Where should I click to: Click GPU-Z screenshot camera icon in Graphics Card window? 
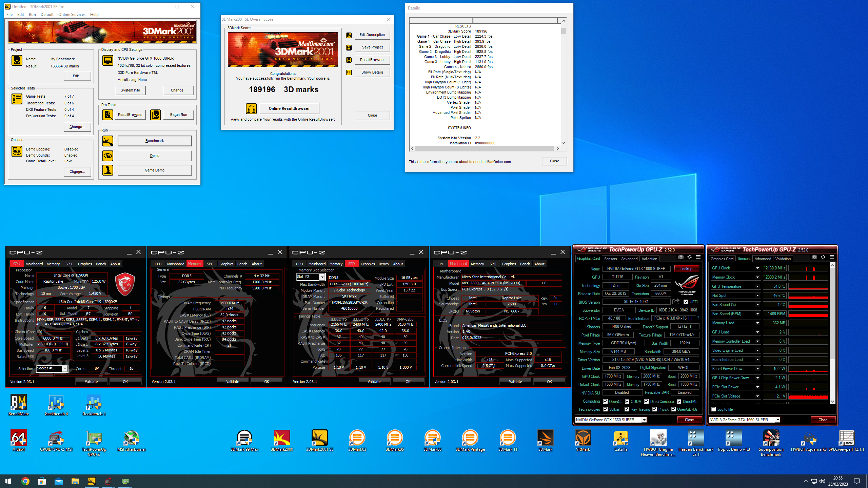[x=680, y=257]
